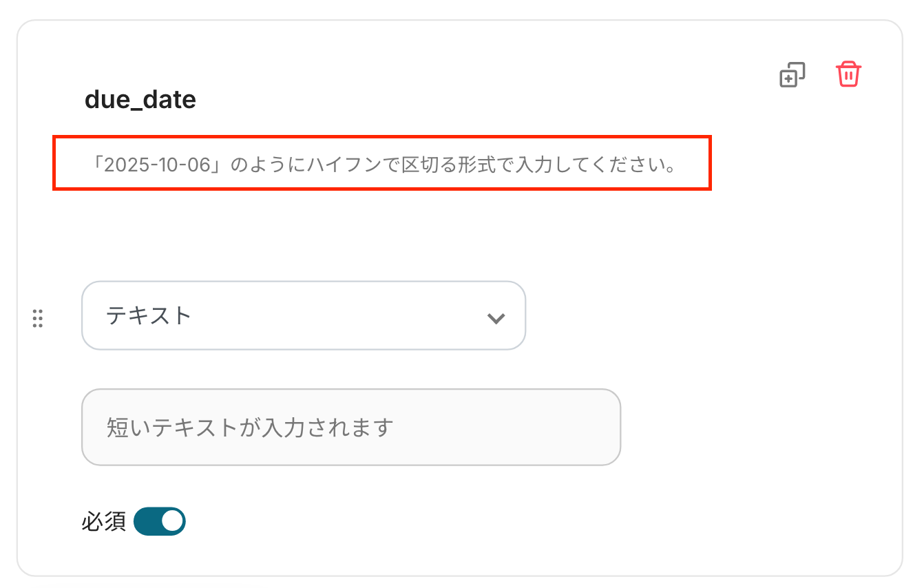This screenshot has height=588, width=924.
Task: Focus the short text placeholder field
Action: pos(351,427)
